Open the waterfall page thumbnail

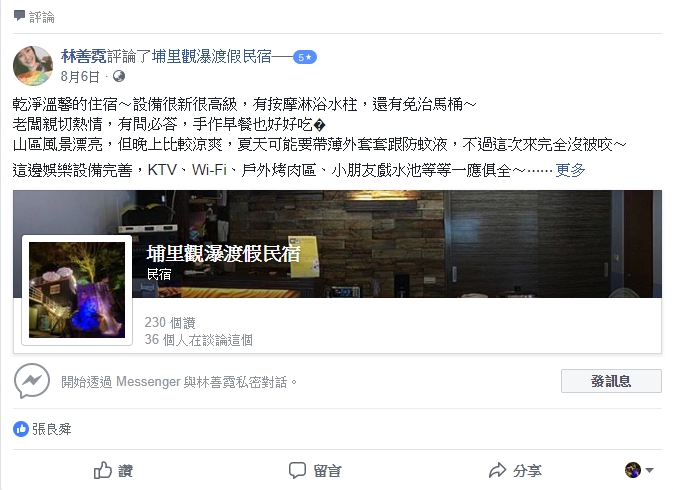pyautogui.click(x=77, y=290)
